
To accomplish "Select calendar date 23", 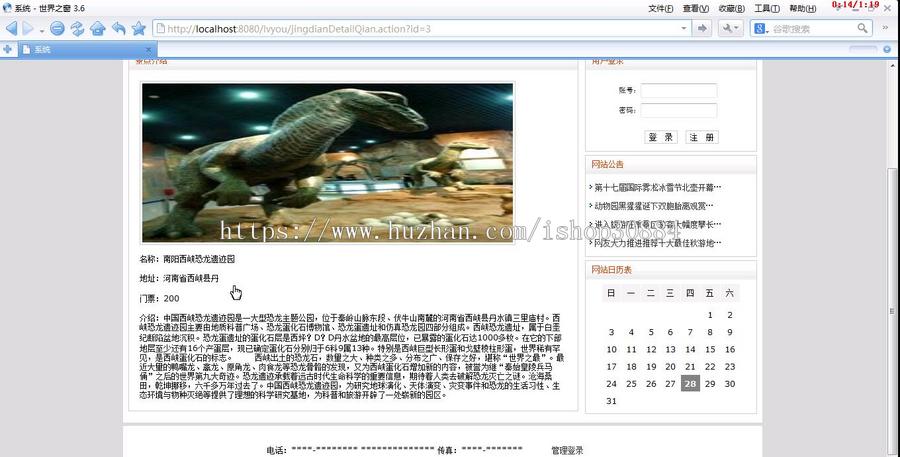I will click(x=730, y=366).
